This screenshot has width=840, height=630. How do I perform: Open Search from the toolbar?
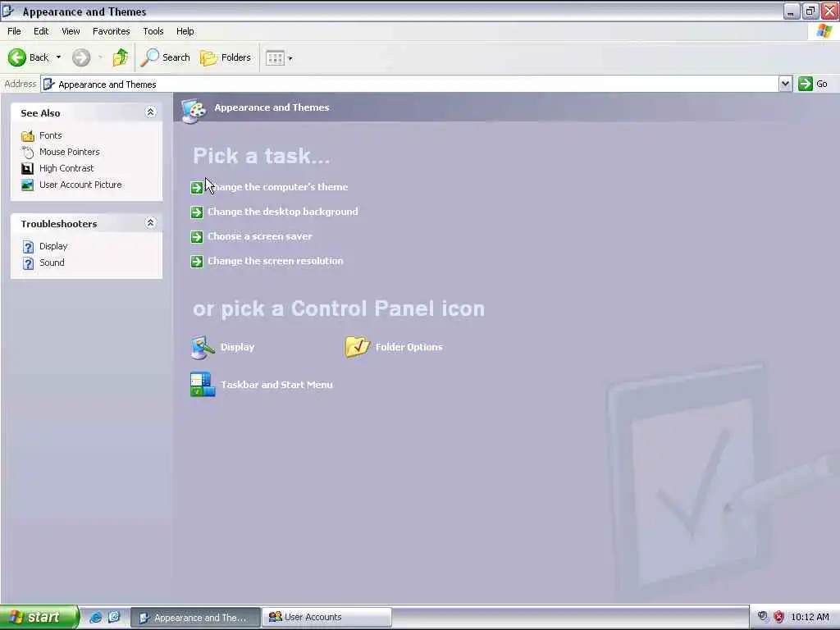tap(165, 57)
